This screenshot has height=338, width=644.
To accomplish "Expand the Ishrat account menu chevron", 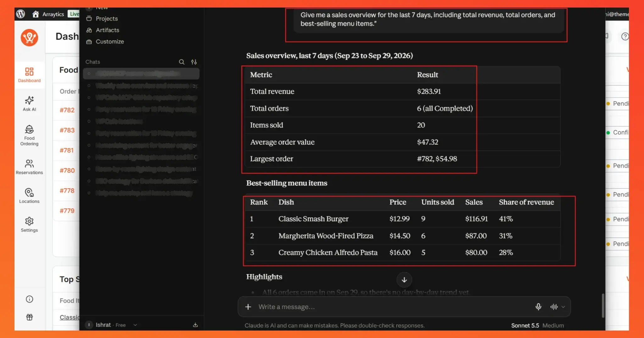I will pyautogui.click(x=135, y=325).
